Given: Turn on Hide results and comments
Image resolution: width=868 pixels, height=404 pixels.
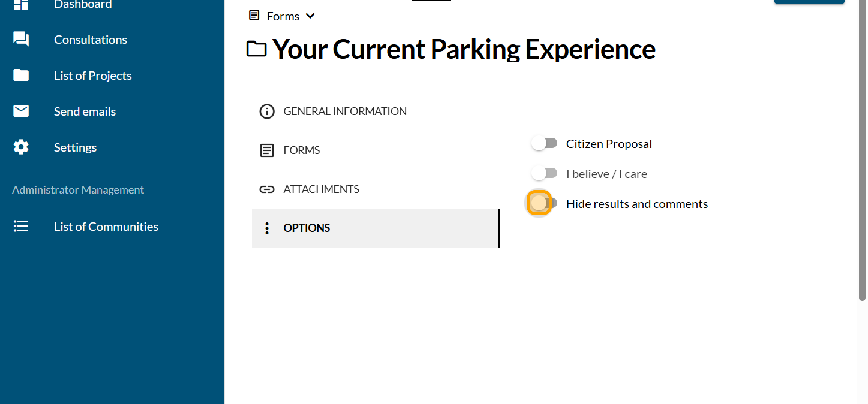Looking at the screenshot, I should 542,204.
